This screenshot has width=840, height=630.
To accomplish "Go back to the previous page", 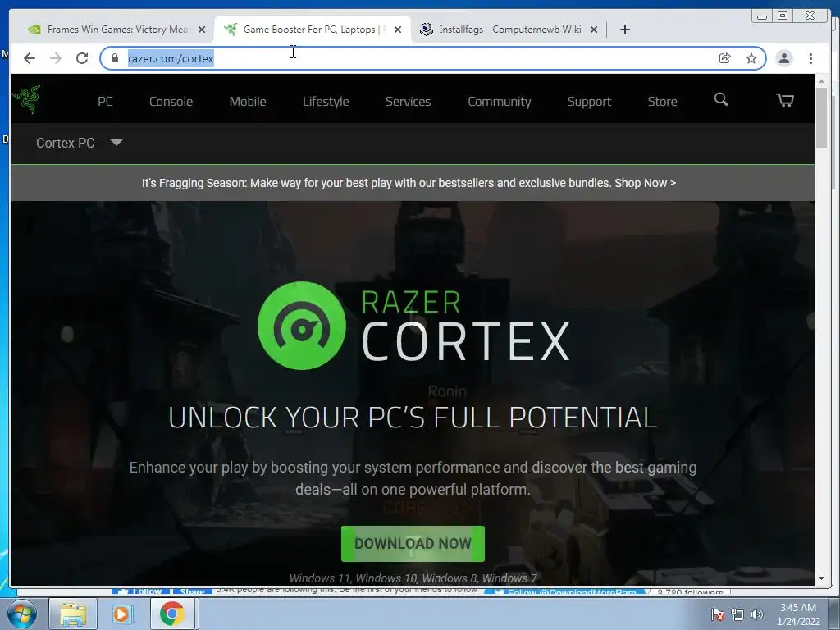I will point(30,58).
